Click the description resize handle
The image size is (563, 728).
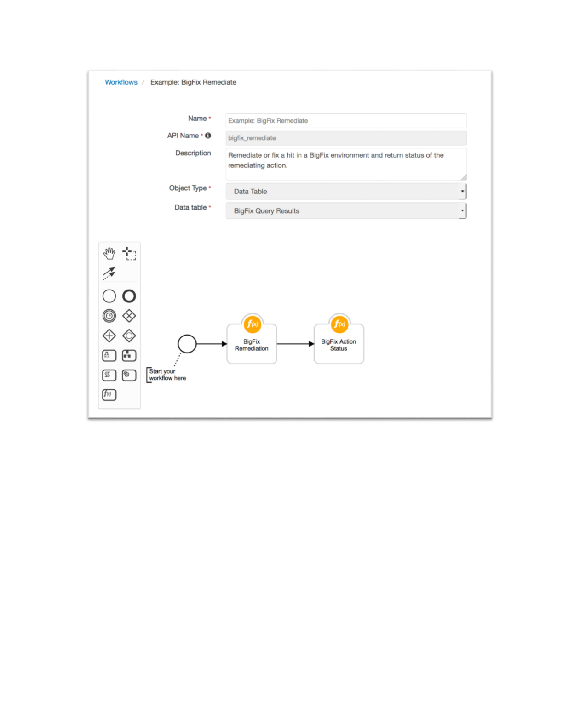(x=464, y=177)
